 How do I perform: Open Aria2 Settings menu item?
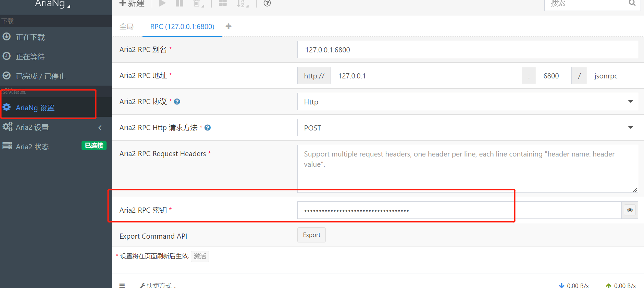pos(56,127)
